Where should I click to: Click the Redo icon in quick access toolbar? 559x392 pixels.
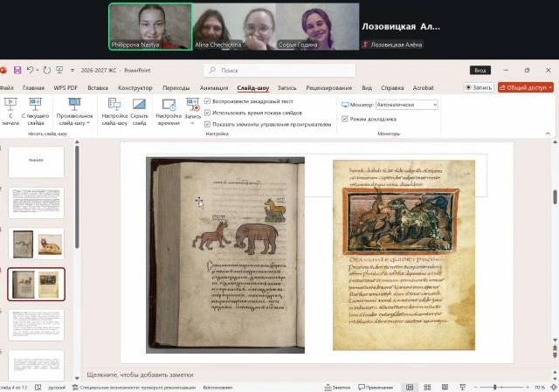click(46, 70)
